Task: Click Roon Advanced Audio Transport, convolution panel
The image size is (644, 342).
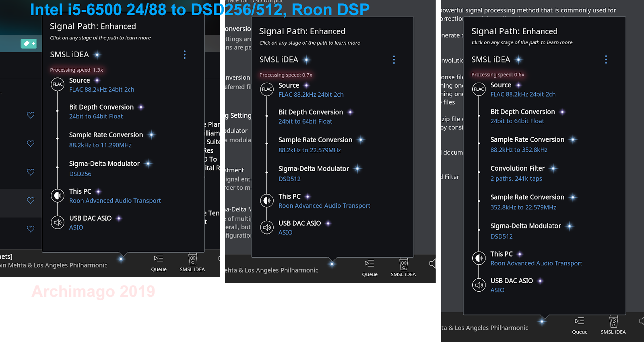Action: (536, 263)
